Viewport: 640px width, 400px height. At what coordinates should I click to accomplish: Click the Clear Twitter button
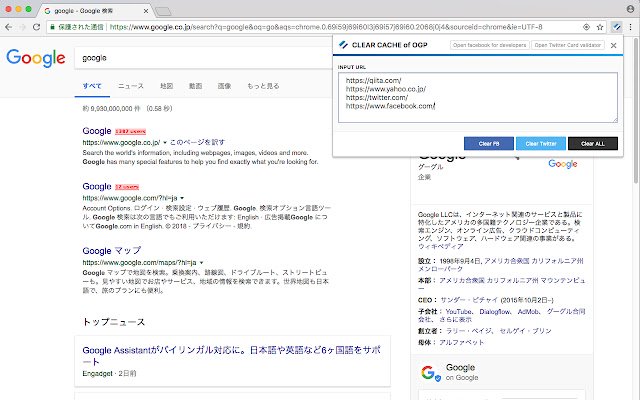pos(541,144)
